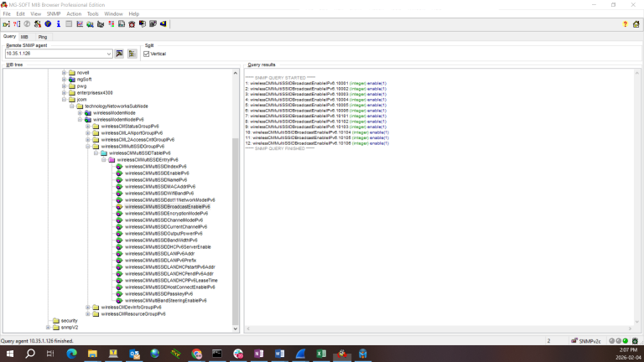644x362 pixels.
Task: Select wirelessCMMultiBandSteeringEnableIPv6 leaf
Action: point(165,301)
